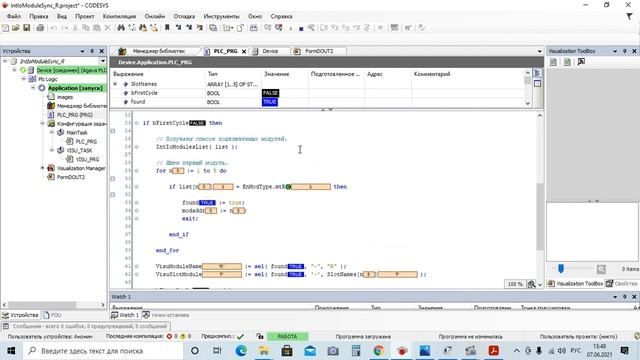Open the Устройства panel dropdown arrow
Screen dimensions: 640x360
click(82, 51)
